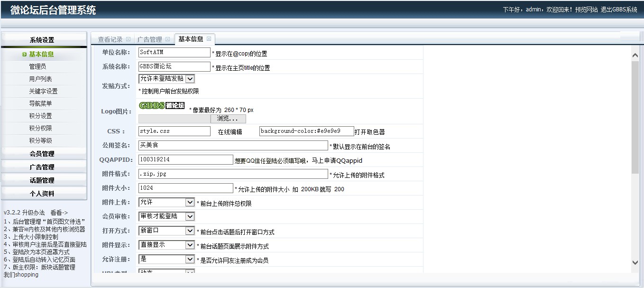Click the 预览网站 link in the header
This screenshot has height=288, width=644.
tap(587, 9)
